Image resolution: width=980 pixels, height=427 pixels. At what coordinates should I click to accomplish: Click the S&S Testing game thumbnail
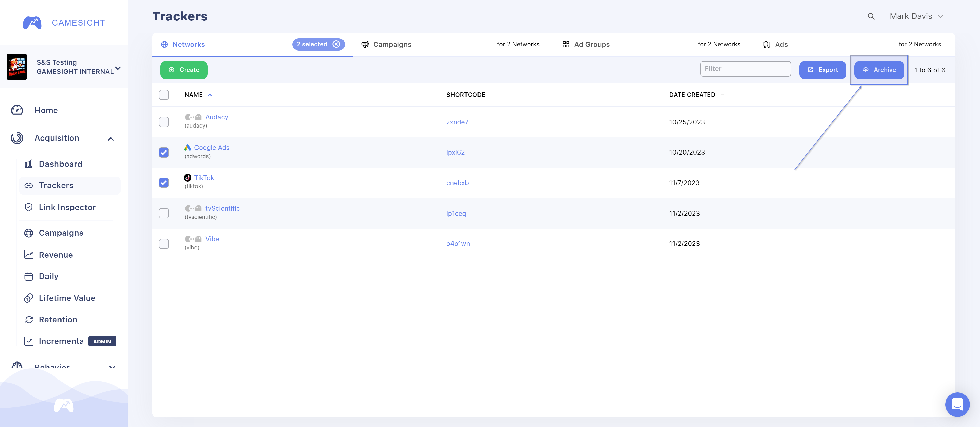(17, 67)
